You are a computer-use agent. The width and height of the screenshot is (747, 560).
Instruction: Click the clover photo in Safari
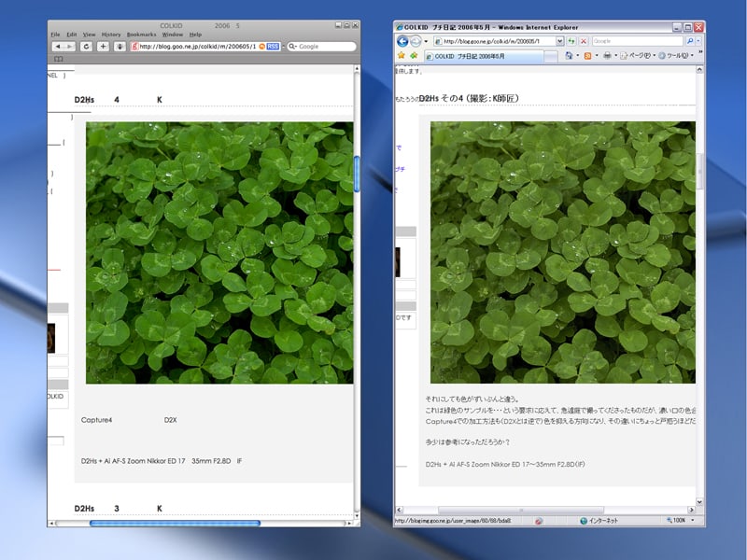(x=219, y=253)
